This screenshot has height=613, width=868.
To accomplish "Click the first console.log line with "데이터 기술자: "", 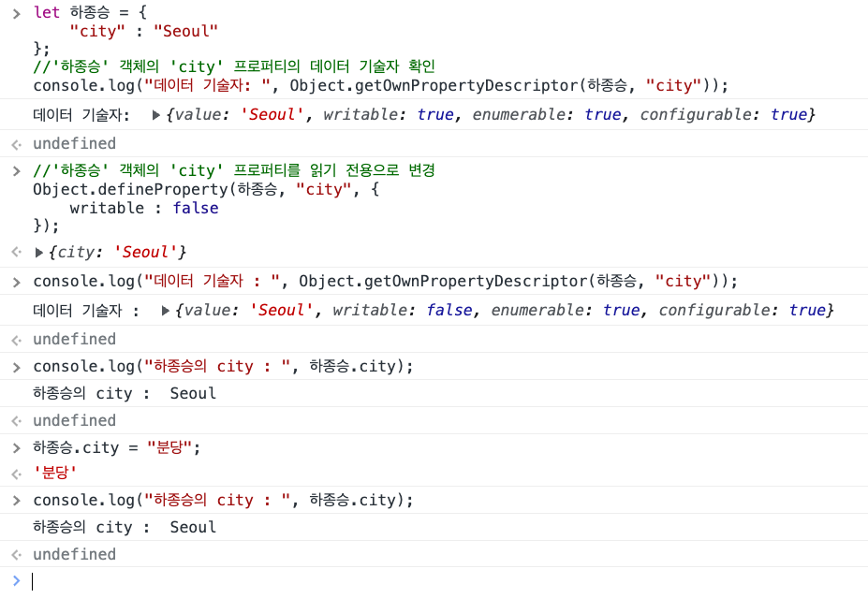I will tap(381, 86).
